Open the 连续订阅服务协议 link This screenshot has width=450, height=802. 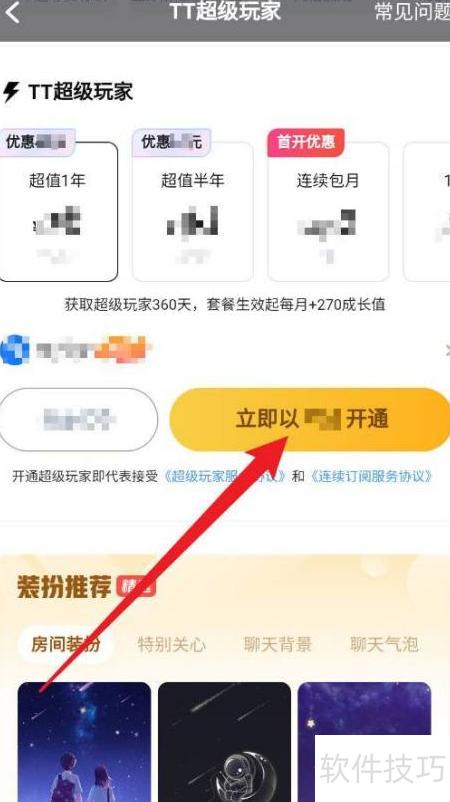point(371,476)
